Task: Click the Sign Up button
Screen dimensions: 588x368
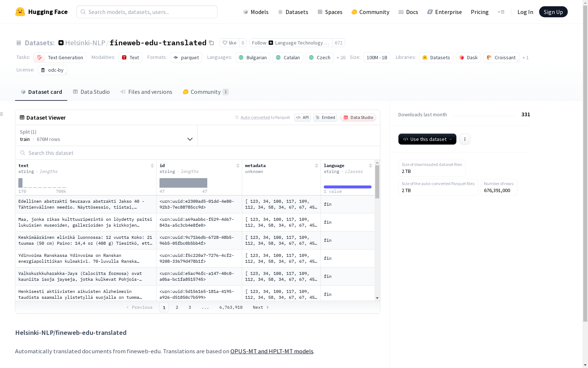Action: (553, 12)
